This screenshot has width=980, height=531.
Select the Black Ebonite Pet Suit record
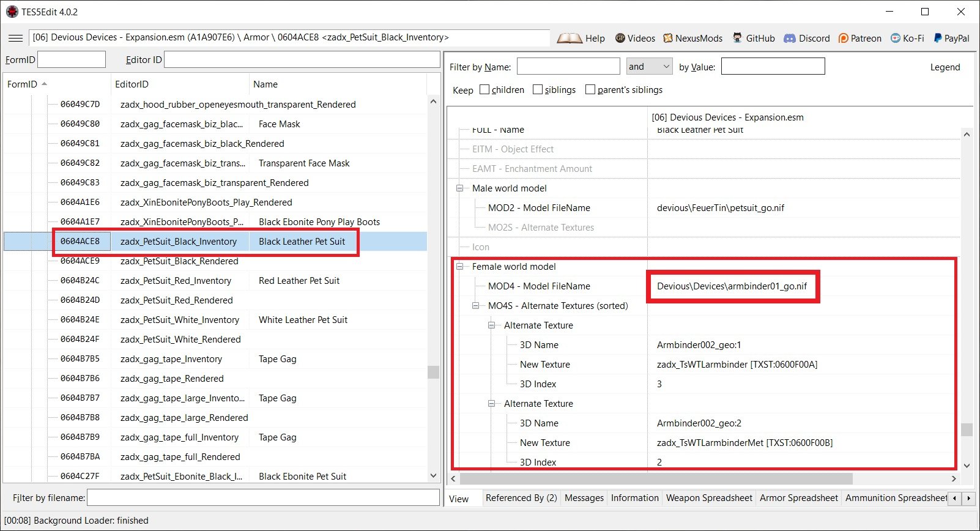(215, 477)
